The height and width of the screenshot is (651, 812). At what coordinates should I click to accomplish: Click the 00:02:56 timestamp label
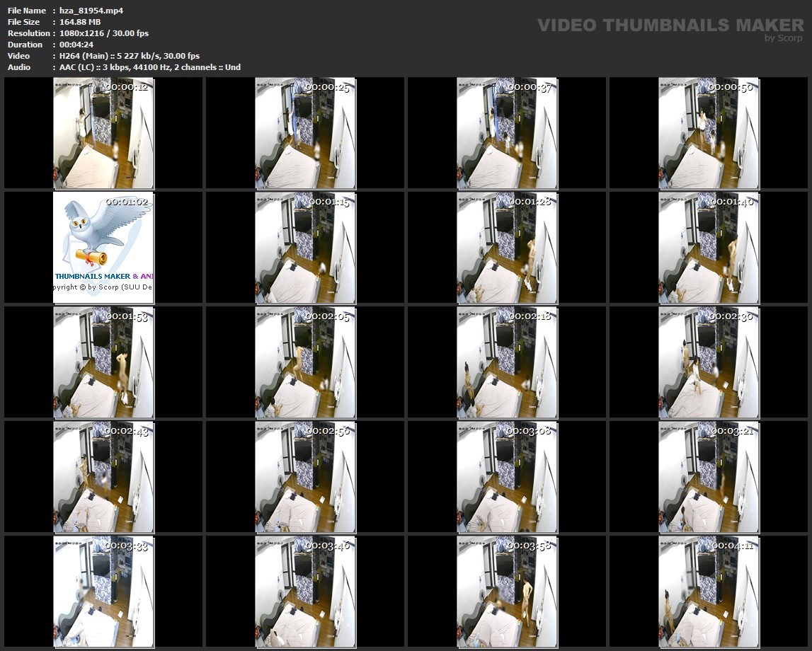point(327,431)
